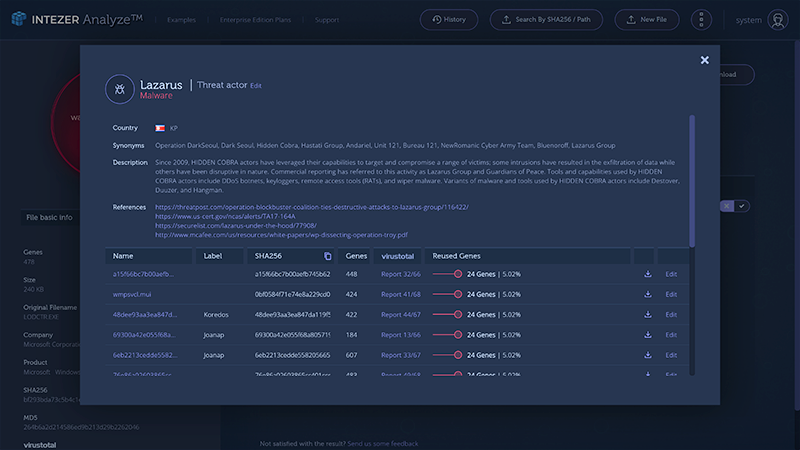Click reused genes slider in wmpsvcl.mui row
Image resolution: width=800 pixels, height=450 pixels.
tap(447, 294)
